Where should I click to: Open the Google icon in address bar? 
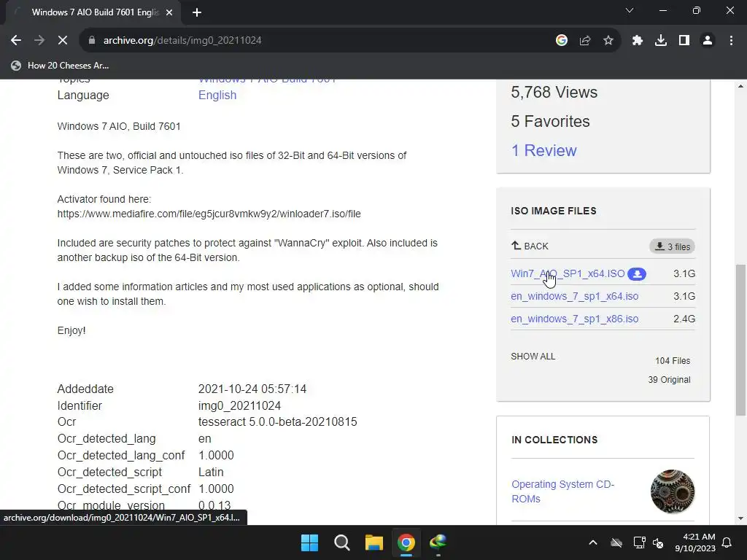pyautogui.click(x=562, y=41)
